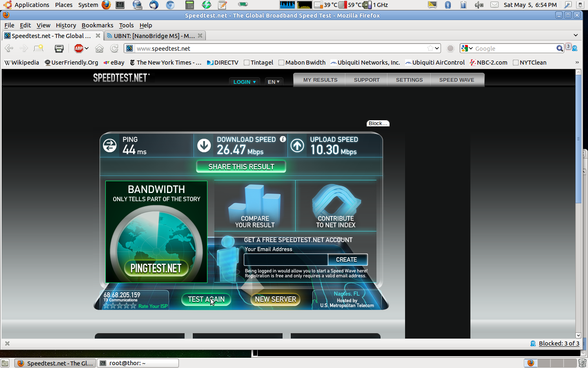Click the download speed info icon
Viewport: 588px width, 368px height.
[283, 139]
